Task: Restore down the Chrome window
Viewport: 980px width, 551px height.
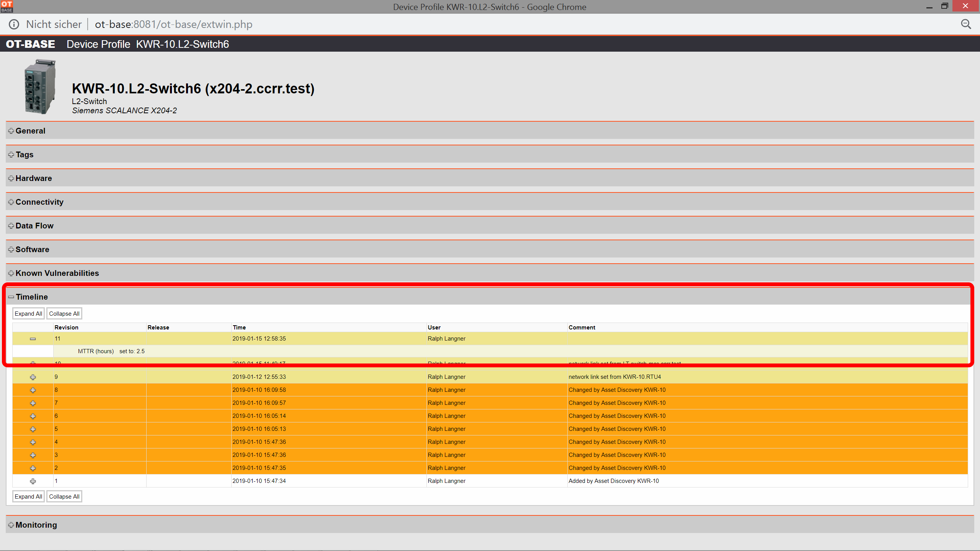Action: [944, 6]
